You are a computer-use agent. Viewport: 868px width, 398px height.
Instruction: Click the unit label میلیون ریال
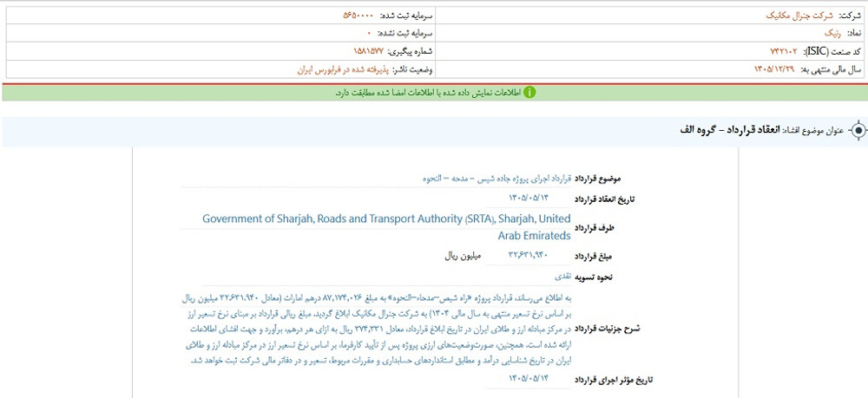(464, 256)
